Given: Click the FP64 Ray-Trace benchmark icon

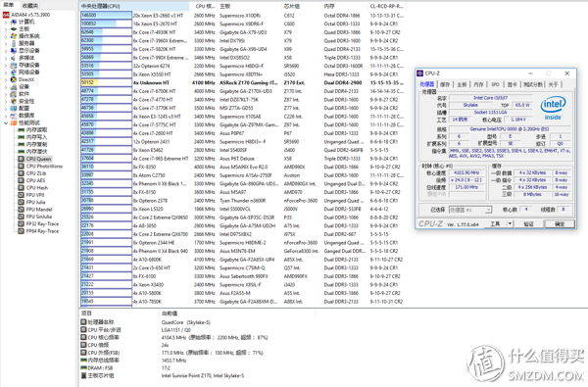Looking at the screenshot, I should point(22,231).
